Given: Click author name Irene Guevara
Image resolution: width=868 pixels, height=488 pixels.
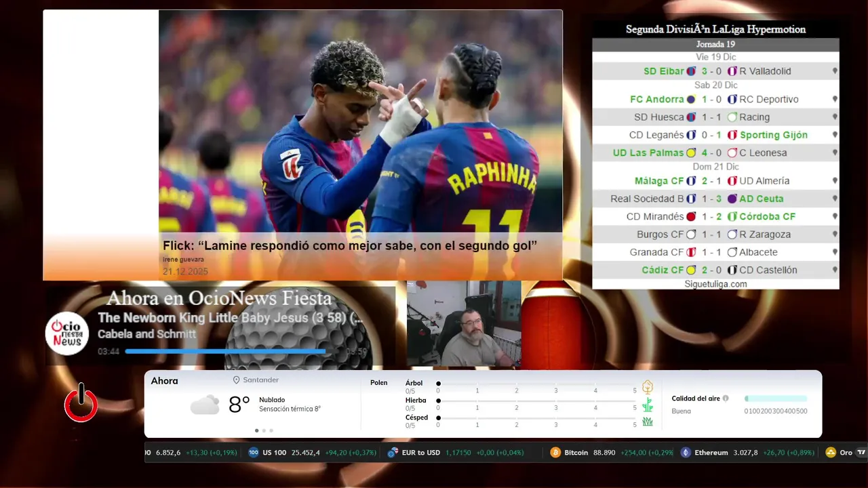Looking at the screenshot, I should 183,260.
